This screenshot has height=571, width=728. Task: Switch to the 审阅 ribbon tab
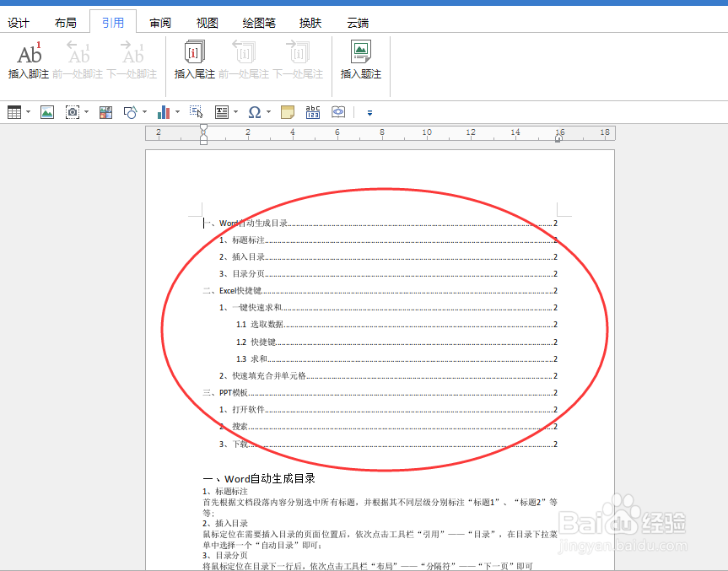pos(159,22)
